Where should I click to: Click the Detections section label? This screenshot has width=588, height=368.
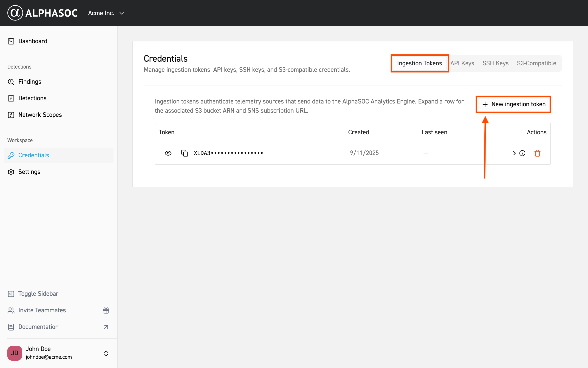point(20,67)
